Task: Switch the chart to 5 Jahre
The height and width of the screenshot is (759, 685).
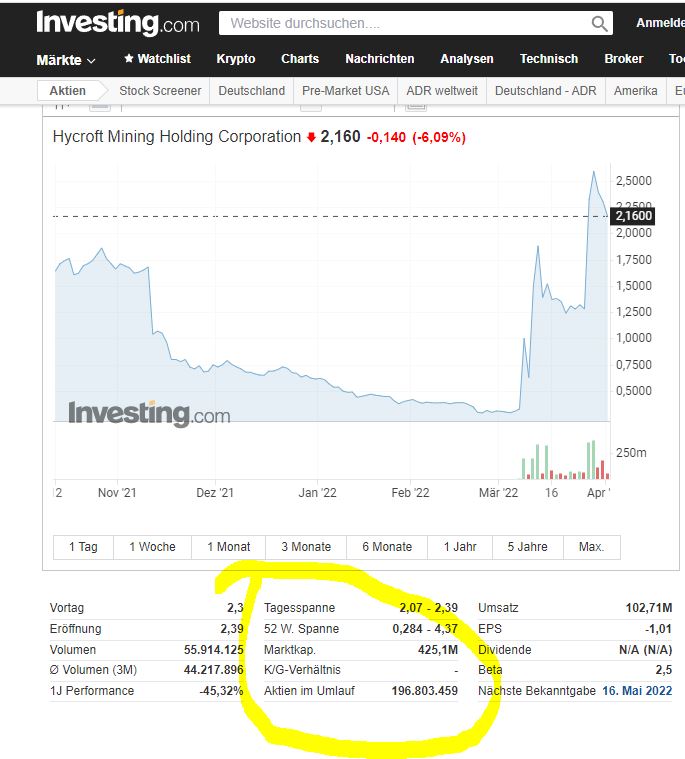Action: click(x=525, y=547)
